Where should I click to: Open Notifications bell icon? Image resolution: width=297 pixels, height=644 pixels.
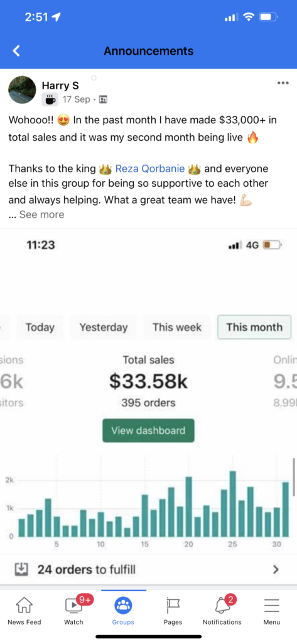pyautogui.click(x=222, y=605)
